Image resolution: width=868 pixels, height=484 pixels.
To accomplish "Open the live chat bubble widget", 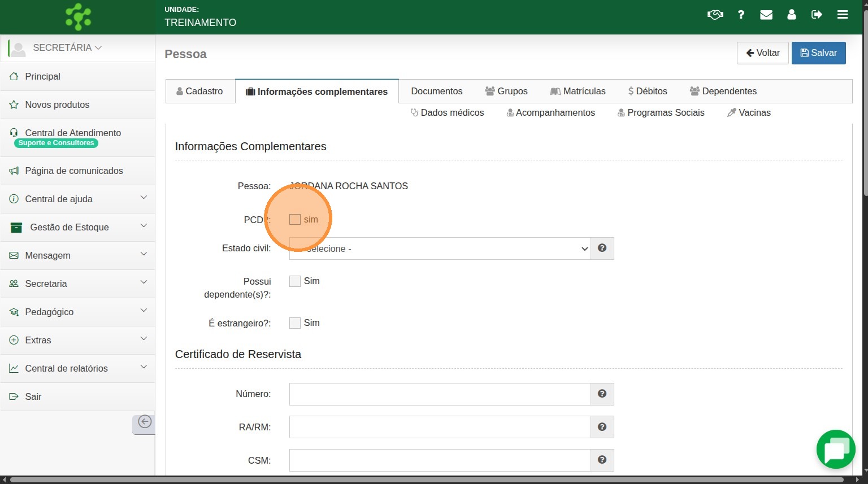I will (835, 450).
